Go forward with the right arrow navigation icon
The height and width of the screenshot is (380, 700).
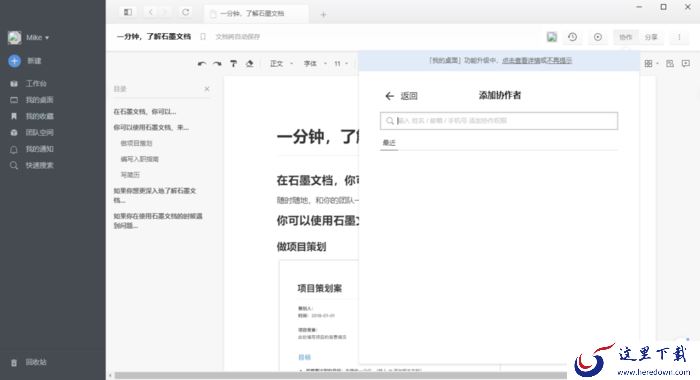point(164,12)
